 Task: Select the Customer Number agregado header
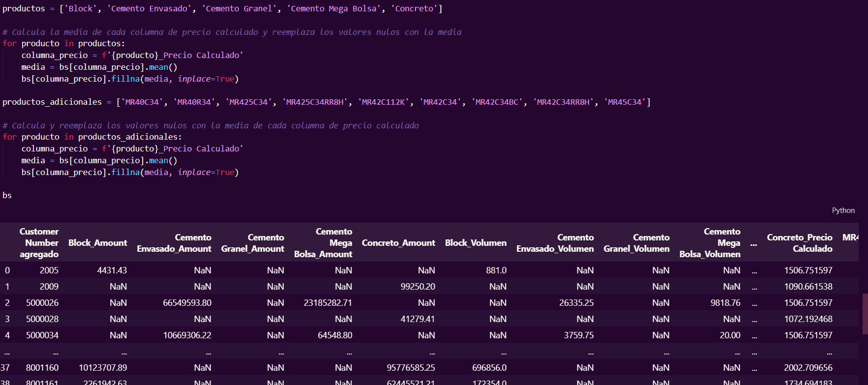point(39,243)
